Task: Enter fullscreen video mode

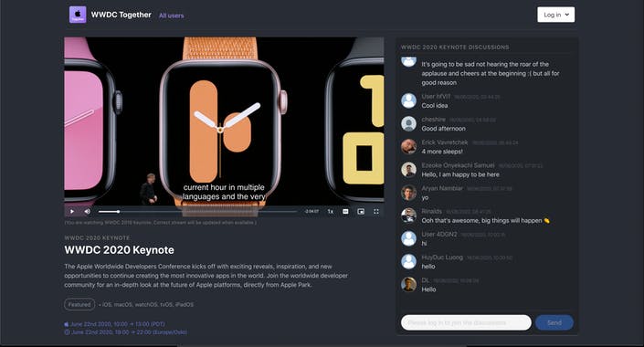Action: [375, 212]
